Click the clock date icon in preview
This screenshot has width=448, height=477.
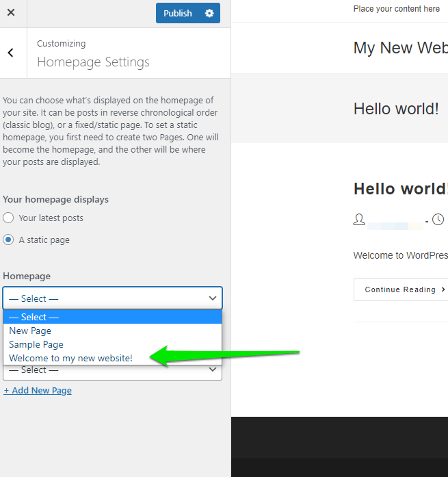(x=438, y=219)
